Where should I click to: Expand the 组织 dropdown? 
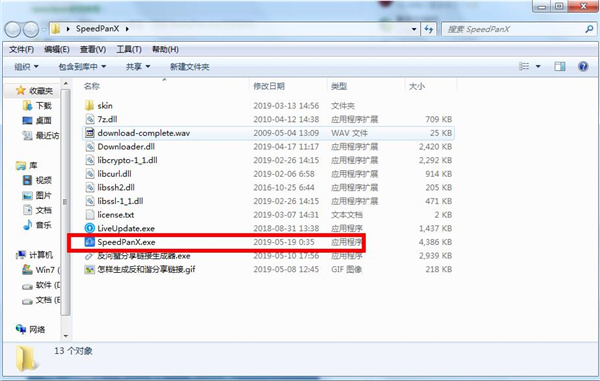click(26, 67)
